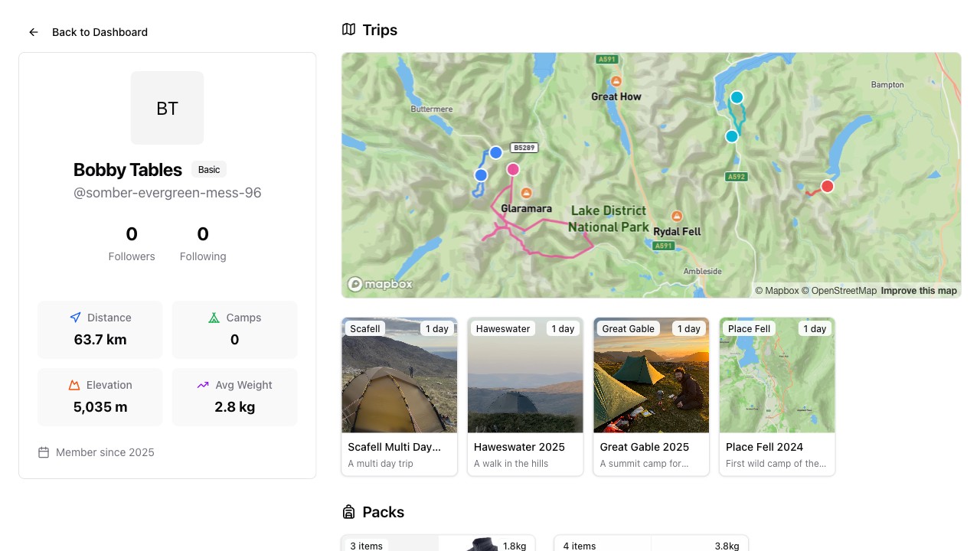The width and height of the screenshot is (980, 551).
Task: Select the lower teal marker above the A592 label
Action: pyautogui.click(x=732, y=136)
